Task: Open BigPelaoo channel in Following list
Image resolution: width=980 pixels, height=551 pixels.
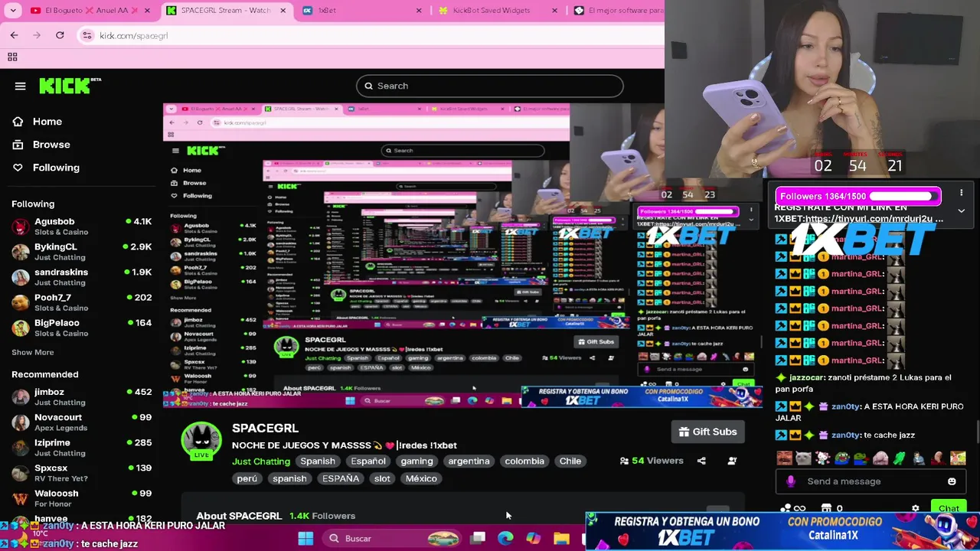Action: tap(82, 328)
